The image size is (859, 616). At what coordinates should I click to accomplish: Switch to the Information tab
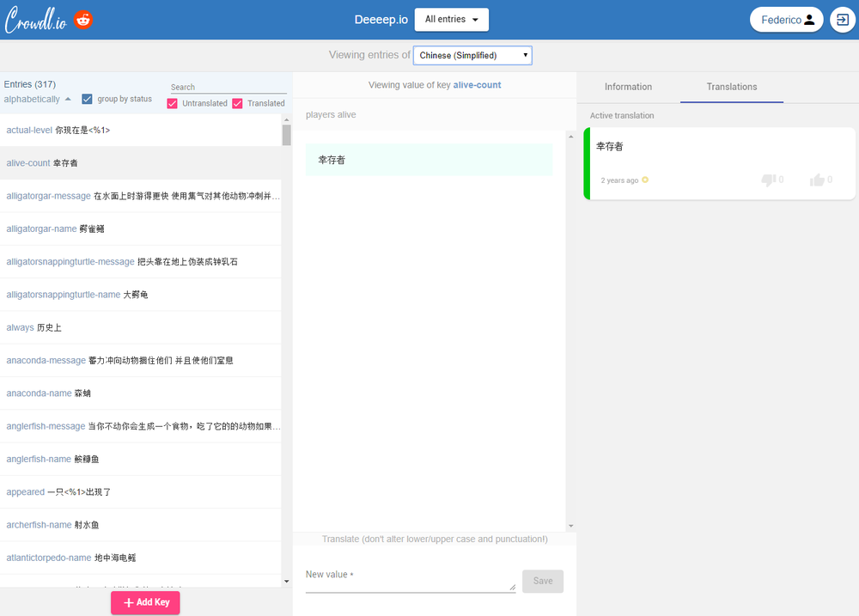628,87
